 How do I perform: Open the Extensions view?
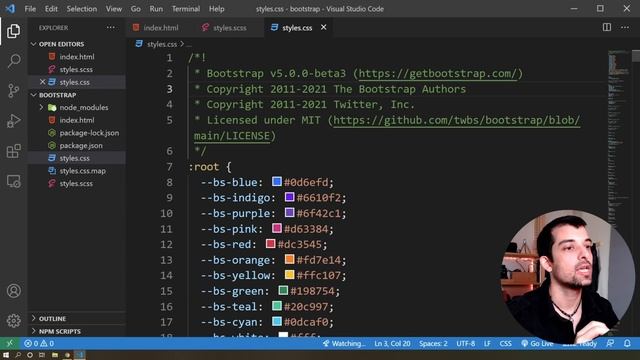pos(13,151)
